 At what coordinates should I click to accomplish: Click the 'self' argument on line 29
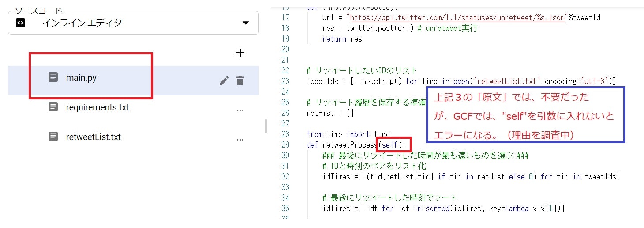(389, 145)
